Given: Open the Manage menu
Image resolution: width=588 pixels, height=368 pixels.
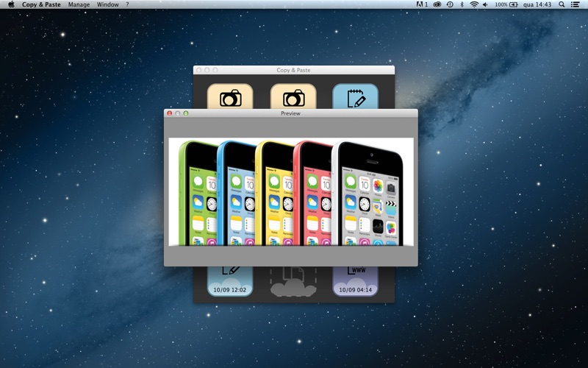Looking at the screenshot, I should [x=79, y=4].
